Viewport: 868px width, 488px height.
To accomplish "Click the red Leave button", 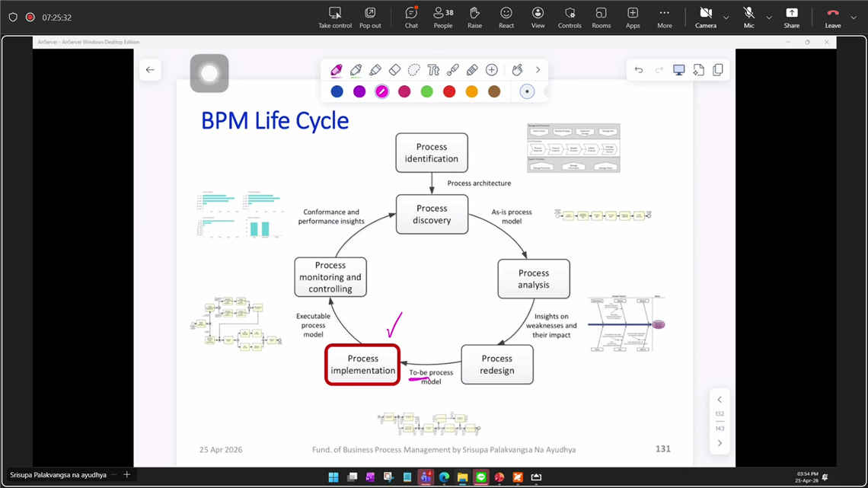I will coord(833,17).
